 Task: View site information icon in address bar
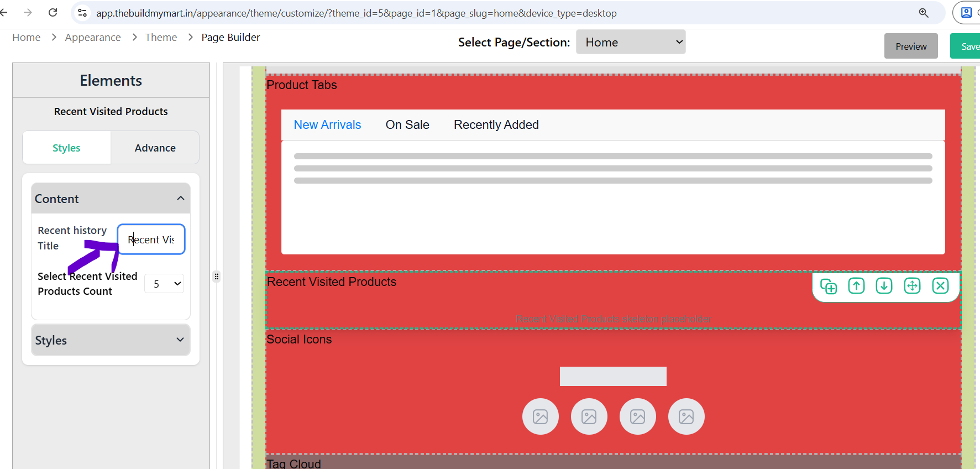point(82,13)
